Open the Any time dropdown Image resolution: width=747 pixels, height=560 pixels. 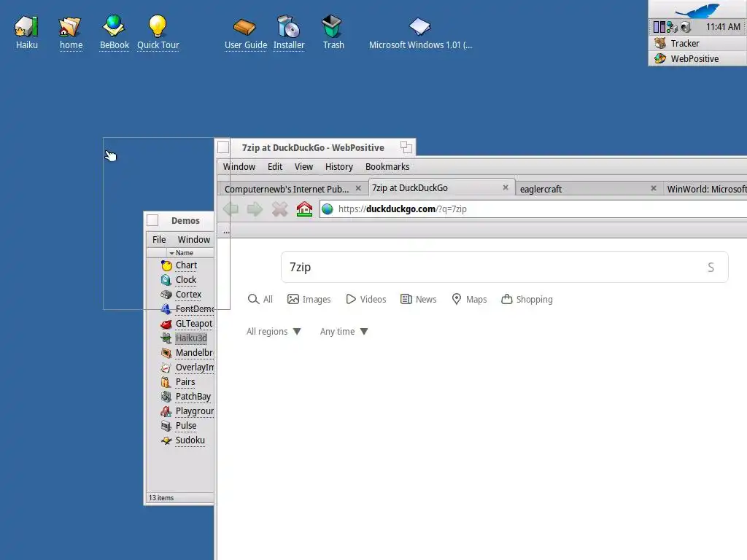point(344,332)
